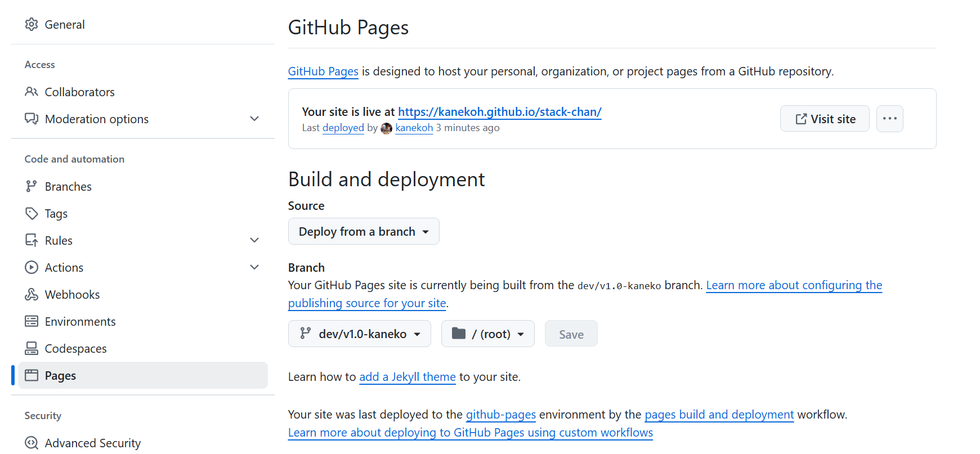Open pages build and deployment workflow link
The width and height of the screenshot is (980, 454).
[x=719, y=415]
